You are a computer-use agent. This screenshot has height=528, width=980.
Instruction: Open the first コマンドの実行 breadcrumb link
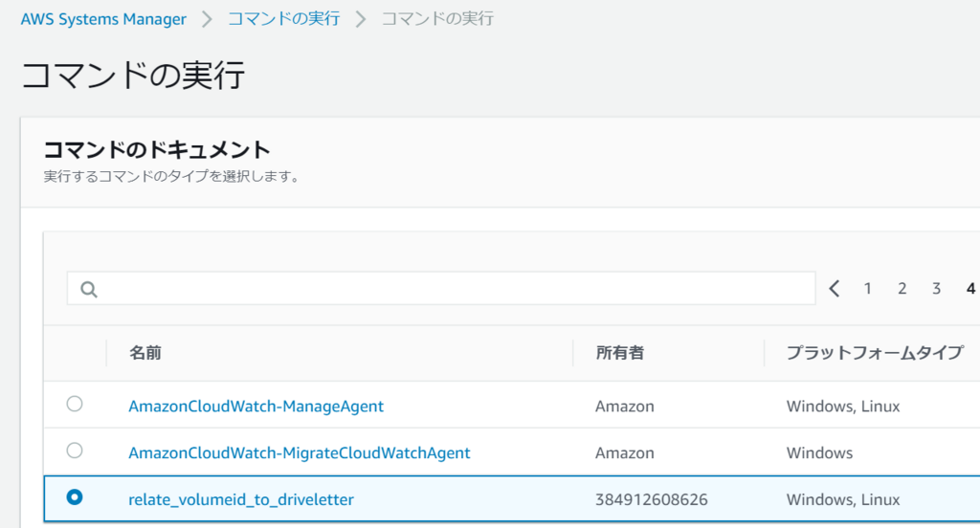tap(283, 19)
